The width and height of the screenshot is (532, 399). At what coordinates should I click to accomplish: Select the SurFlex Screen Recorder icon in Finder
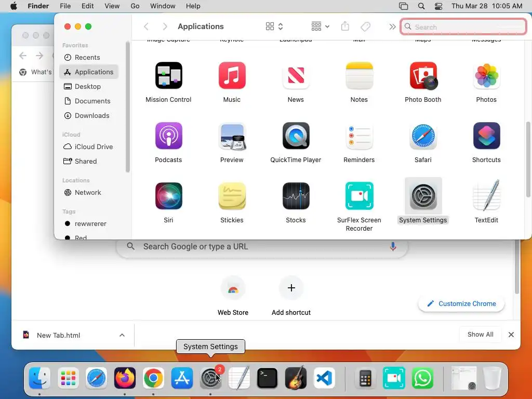tap(360, 196)
